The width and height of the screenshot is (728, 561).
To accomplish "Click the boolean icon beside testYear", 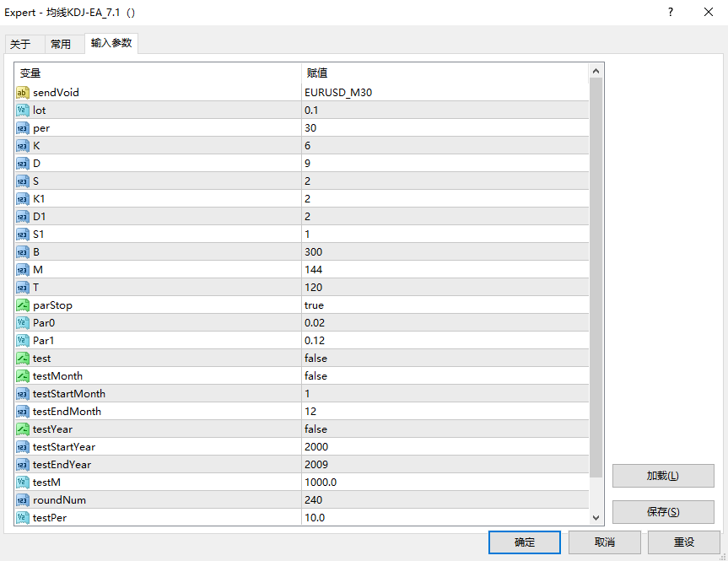I will point(22,429).
